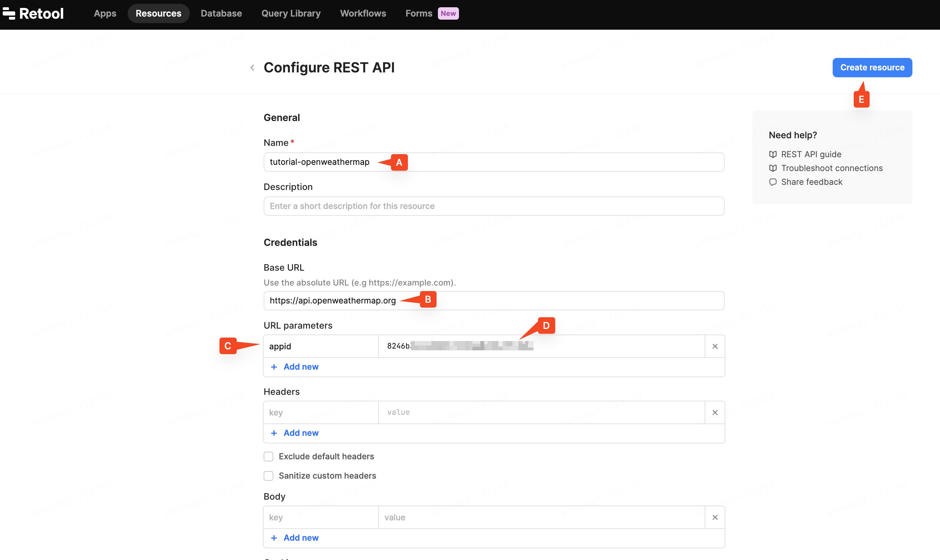Go back using the chevron arrow

point(252,68)
